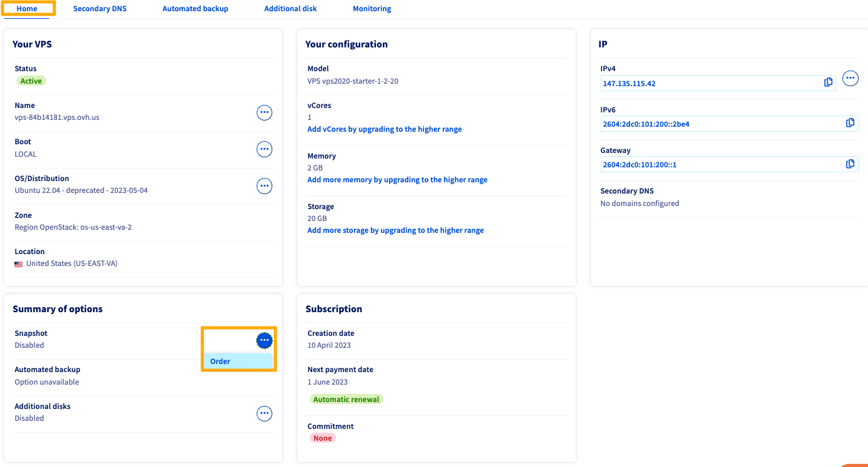Click Add more storage upgrade link
Image resolution: width=868 pixels, height=467 pixels.
click(395, 230)
